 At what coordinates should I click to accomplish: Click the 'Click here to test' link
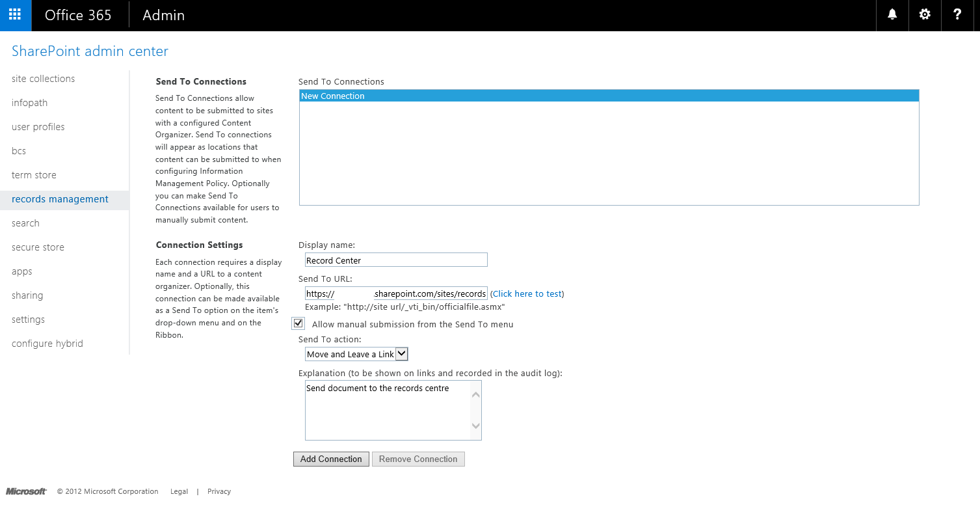(527, 293)
